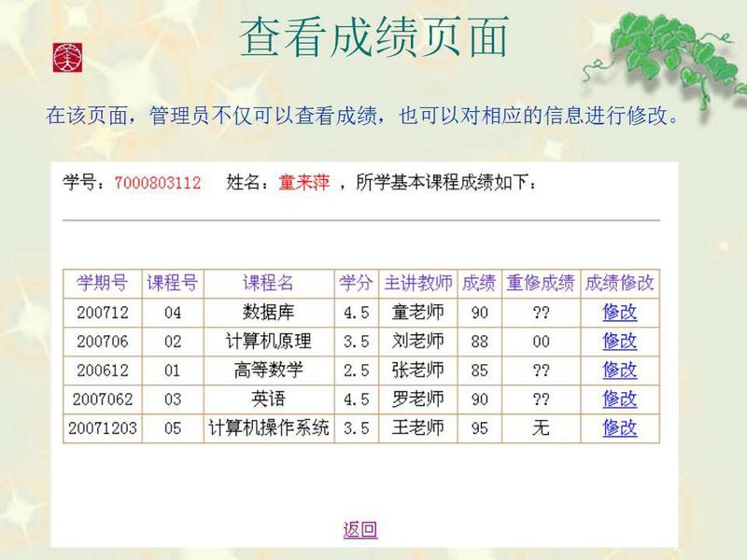This screenshot has height=560, width=747.
Task: Click 修改 link for 数据库 row
Action: click(619, 313)
